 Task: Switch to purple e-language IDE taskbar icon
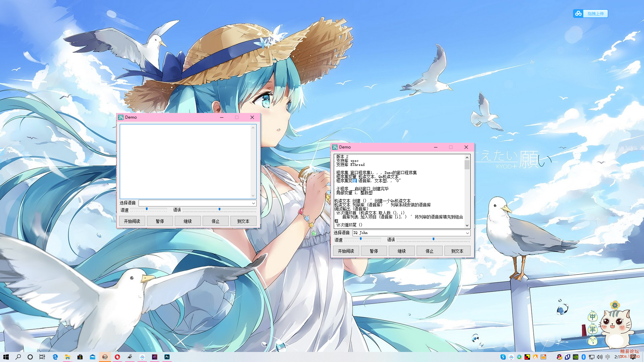tap(155, 357)
